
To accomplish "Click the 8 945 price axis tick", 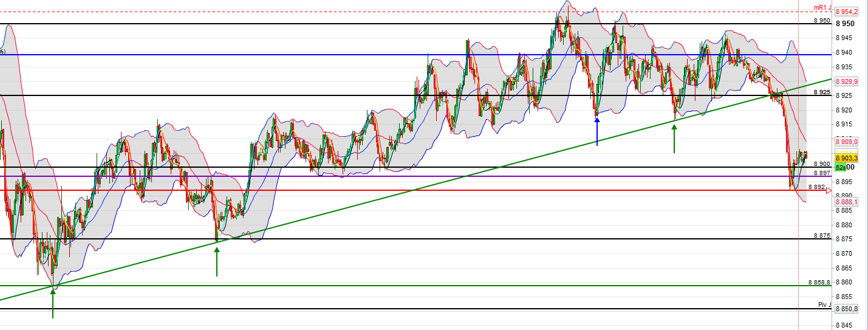I will pyautogui.click(x=845, y=38).
